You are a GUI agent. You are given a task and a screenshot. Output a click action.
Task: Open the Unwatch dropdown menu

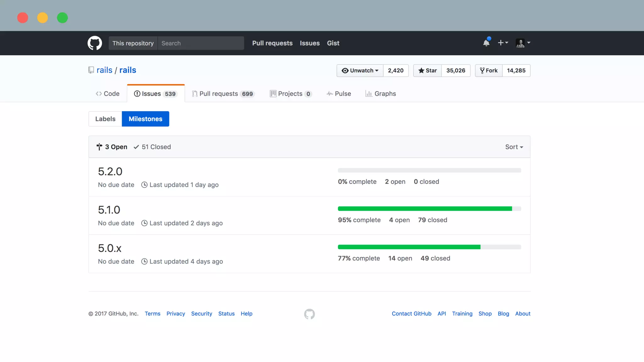(360, 70)
